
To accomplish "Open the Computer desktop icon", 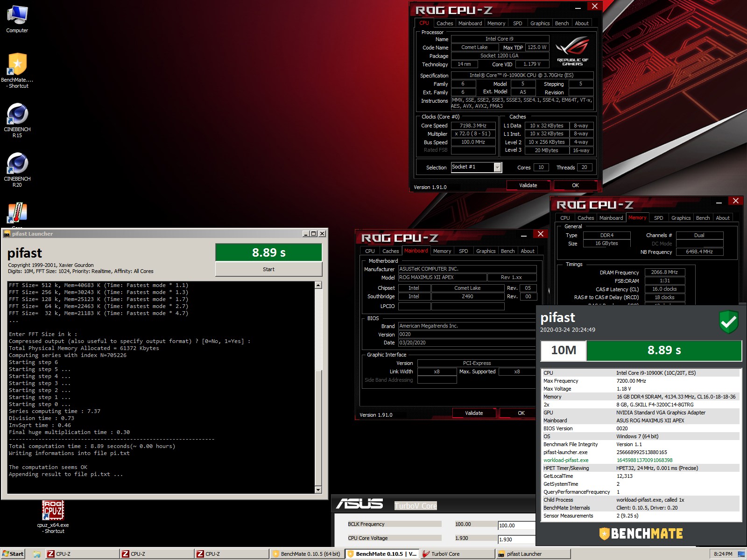I will 17,20.
